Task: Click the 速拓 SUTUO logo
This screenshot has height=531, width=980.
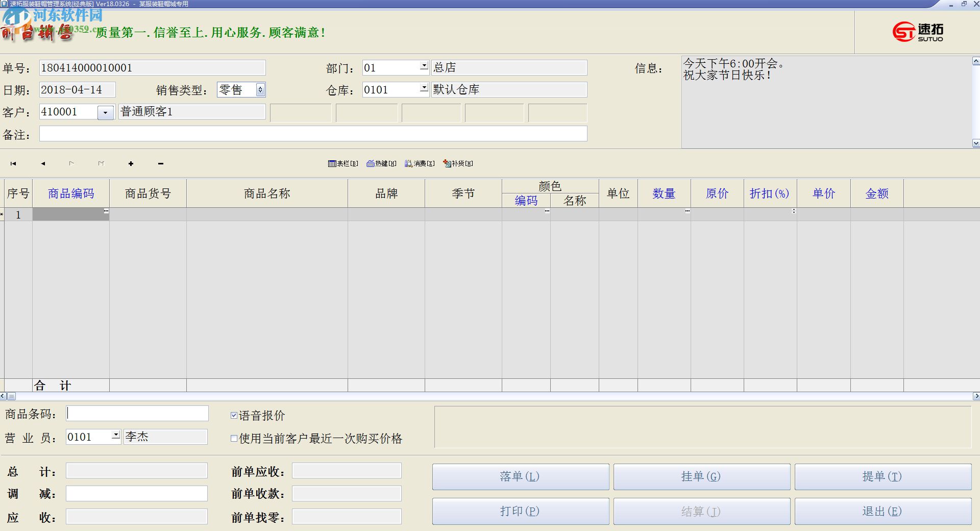Action: coord(918,32)
